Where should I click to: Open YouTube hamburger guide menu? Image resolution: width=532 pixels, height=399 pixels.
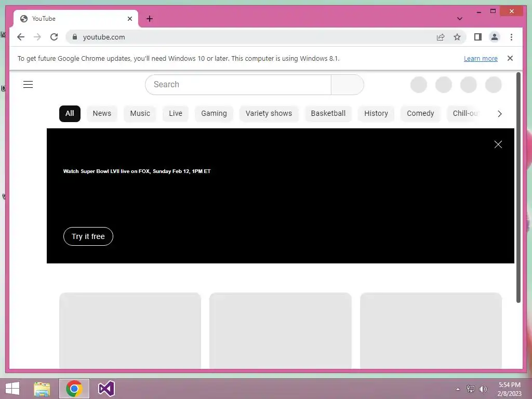tap(28, 85)
